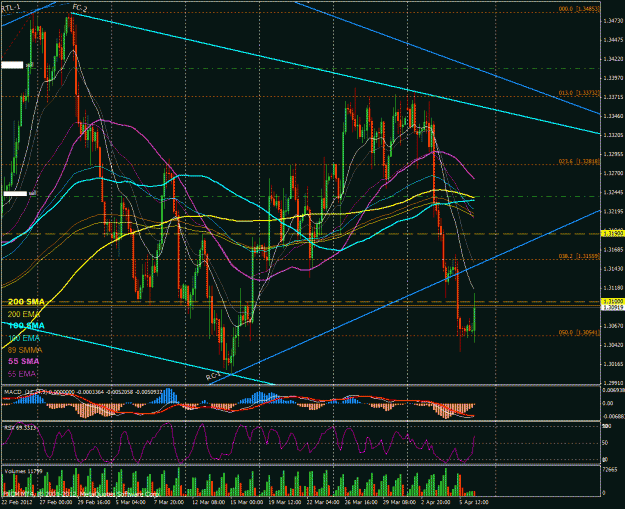
Task: Click the Volumes 11799 indicator label
Action: (23, 471)
